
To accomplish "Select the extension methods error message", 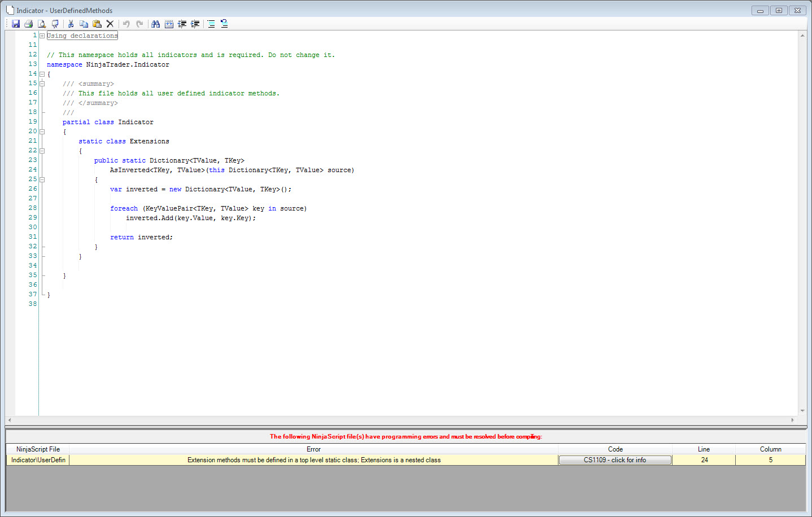I will pos(313,460).
